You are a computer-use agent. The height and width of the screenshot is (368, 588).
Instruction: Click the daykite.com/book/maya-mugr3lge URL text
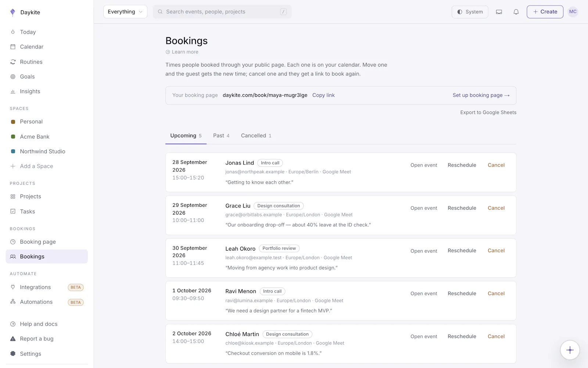point(265,95)
